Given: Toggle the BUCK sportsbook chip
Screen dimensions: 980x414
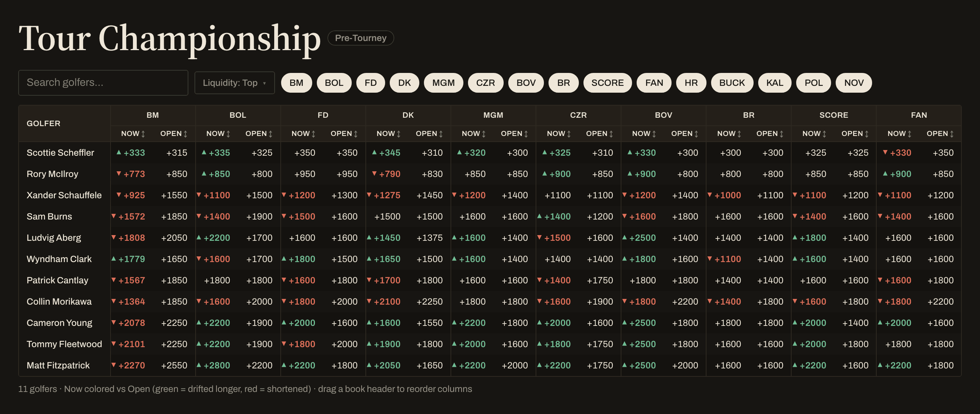Looking at the screenshot, I should [x=732, y=82].
